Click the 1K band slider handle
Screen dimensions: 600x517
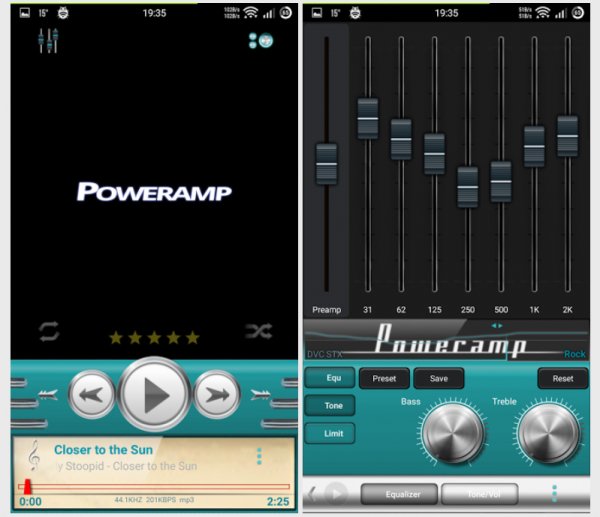coord(534,147)
